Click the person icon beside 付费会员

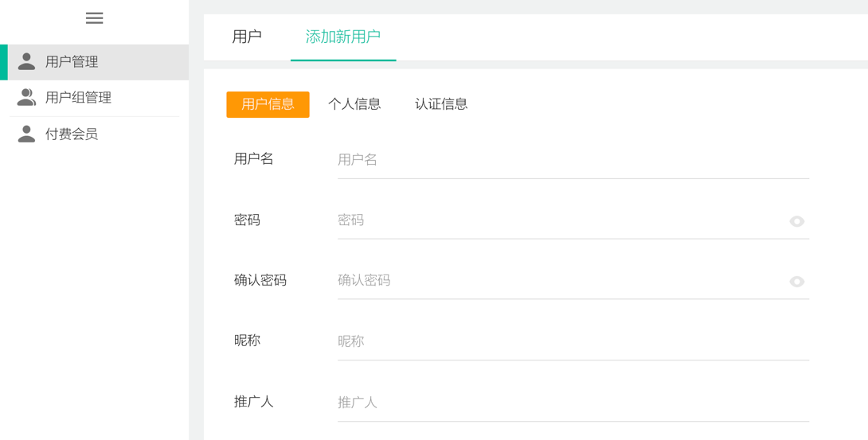pos(26,134)
